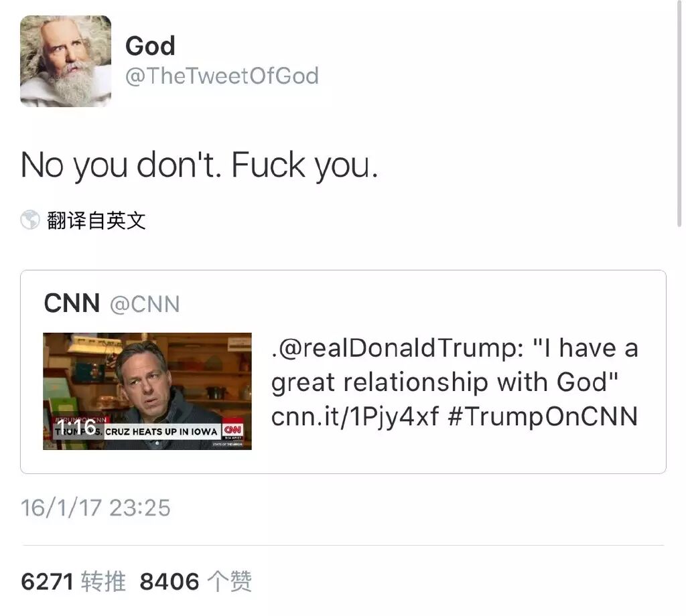686x616 pixels.
Task: Open God's profile avatar picture
Action: pos(66,61)
